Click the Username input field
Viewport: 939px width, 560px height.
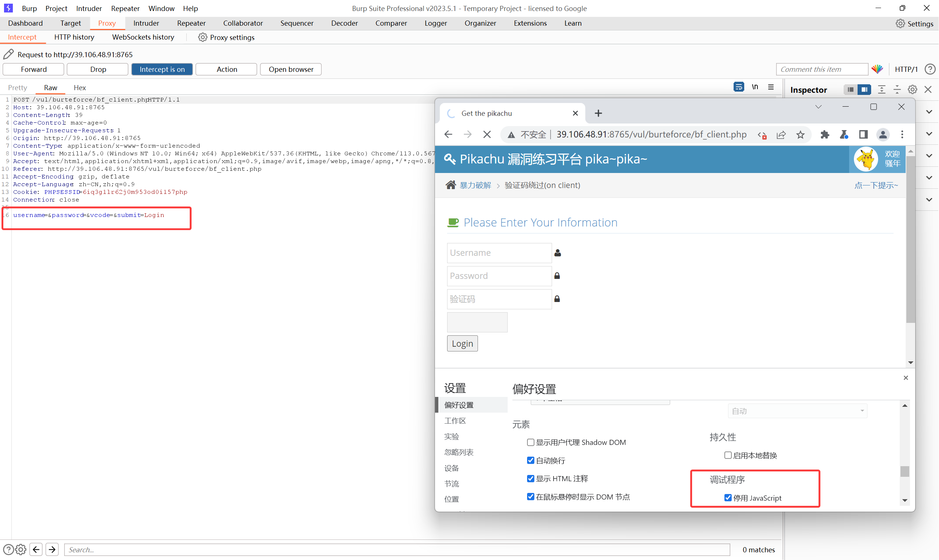(499, 253)
